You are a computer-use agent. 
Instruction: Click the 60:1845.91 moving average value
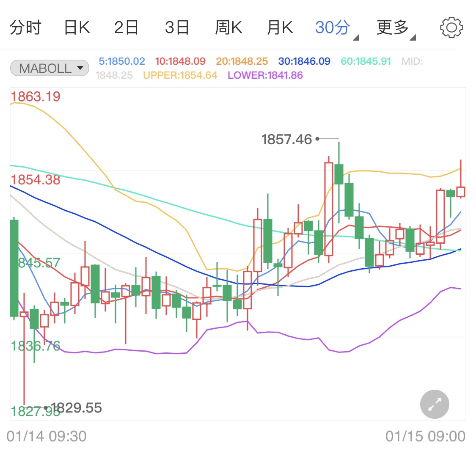click(x=366, y=61)
